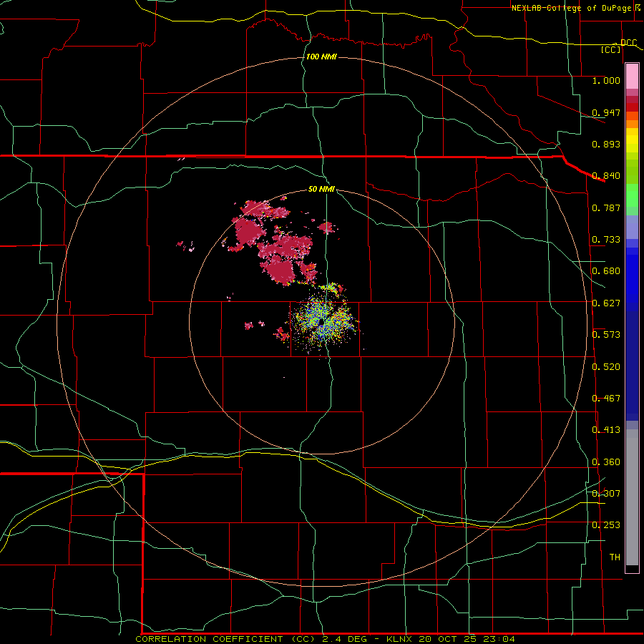Select the 0.253 legend value
Screen dimensions: 644x644
point(606,525)
